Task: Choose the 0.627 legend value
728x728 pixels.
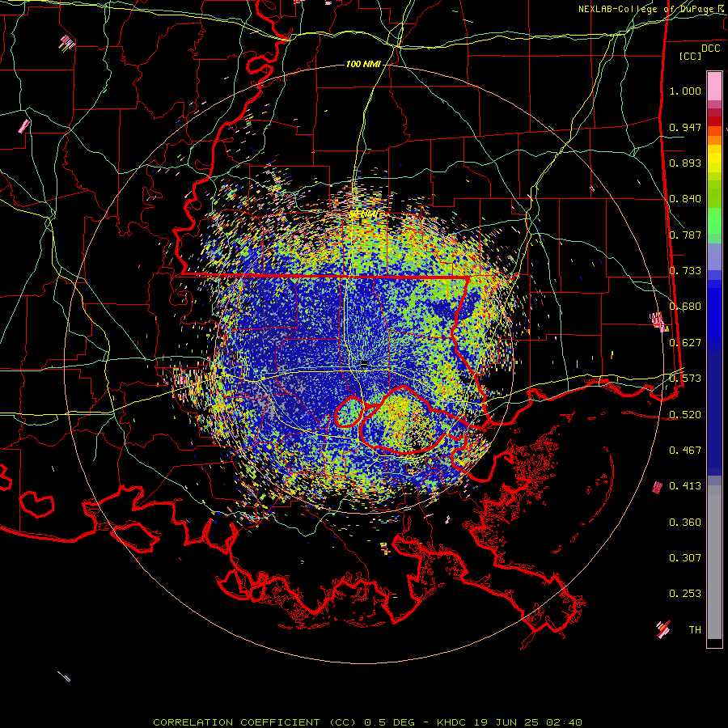Action: (685, 343)
